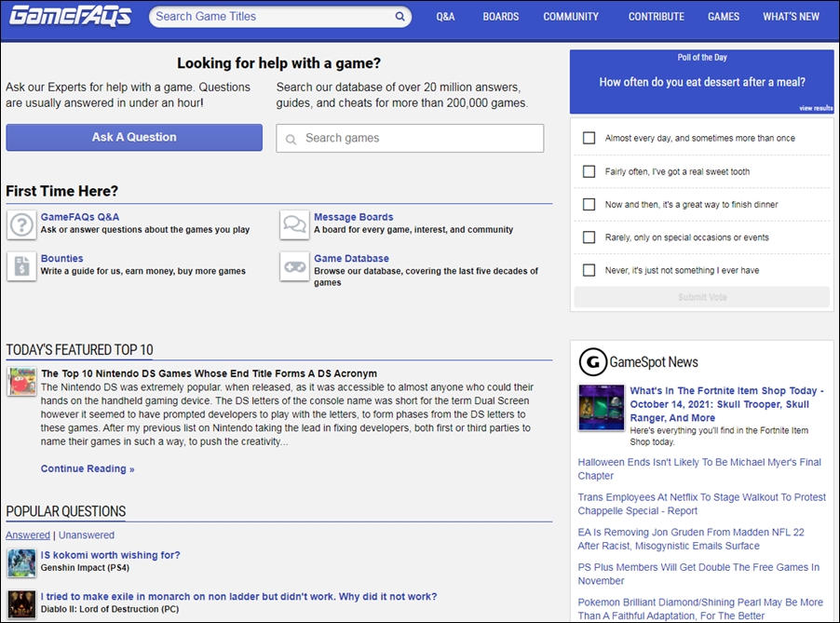This screenshot has width=840, height=623.
Task: Click the 'Search games' input field
Action: 410,138
